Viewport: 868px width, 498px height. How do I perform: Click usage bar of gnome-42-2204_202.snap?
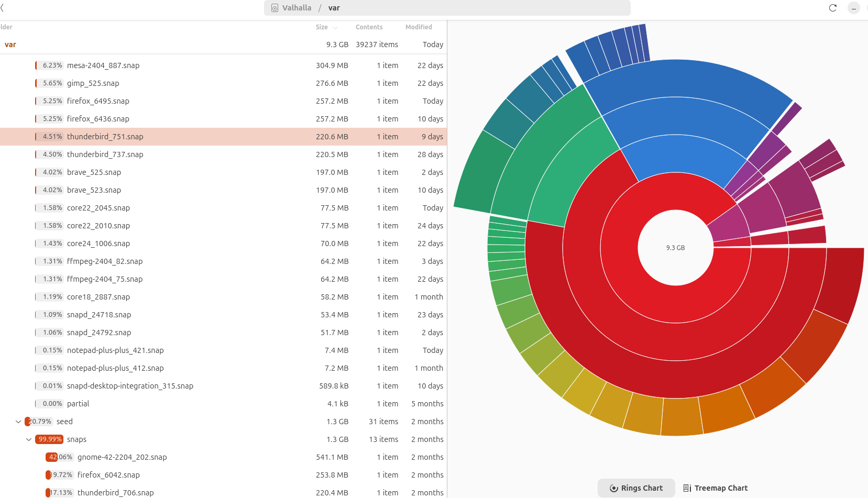click(x=59, y=457)
